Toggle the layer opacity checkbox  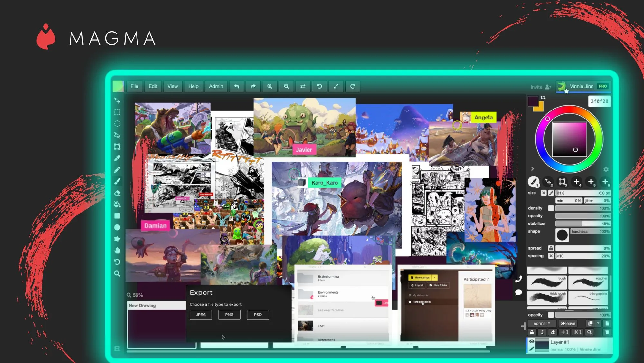[x=551, y=315]
